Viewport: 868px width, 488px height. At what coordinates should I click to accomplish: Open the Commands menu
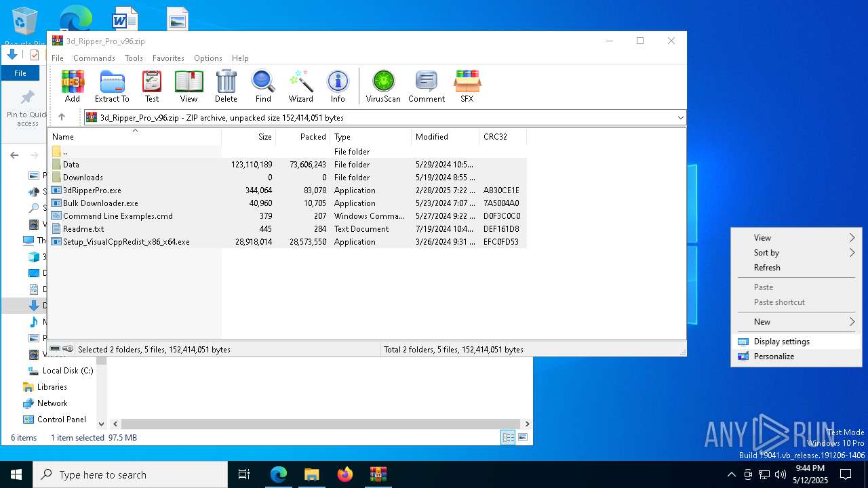tap(94, 58)
